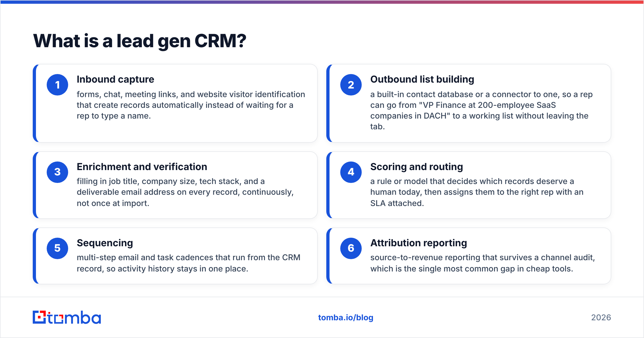Click description starting 'forms, chat, meeting links'
Viewport: 644px width, 338px height.
point(191,105)
